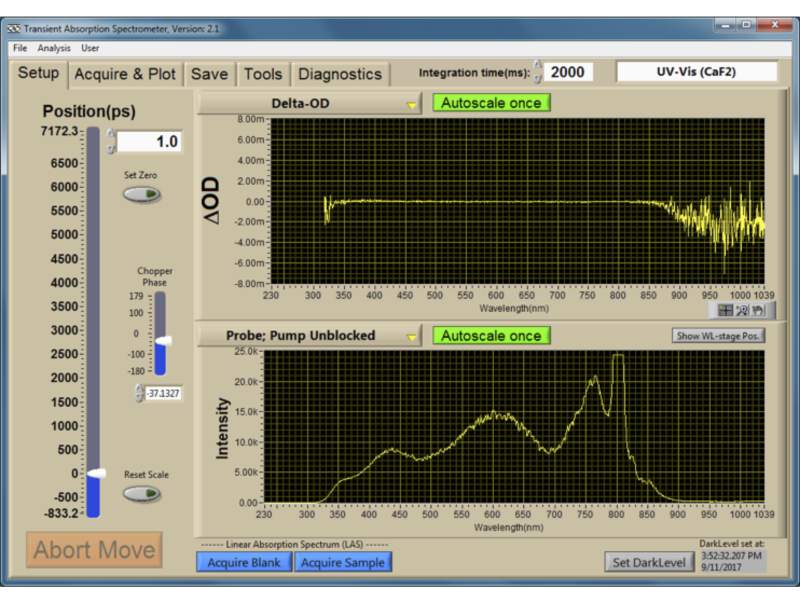Click the Set DarkLevel control
Screen dimensions: 800x600
pos(648,560)
